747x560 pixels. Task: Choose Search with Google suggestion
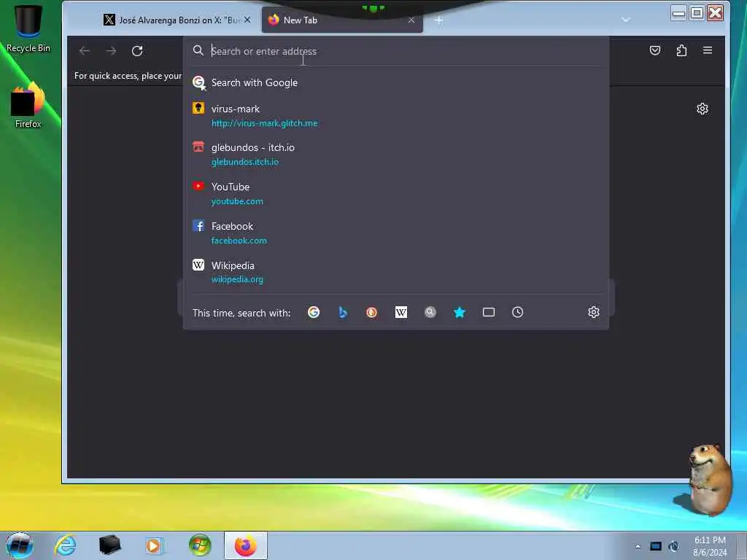[395, 83]
